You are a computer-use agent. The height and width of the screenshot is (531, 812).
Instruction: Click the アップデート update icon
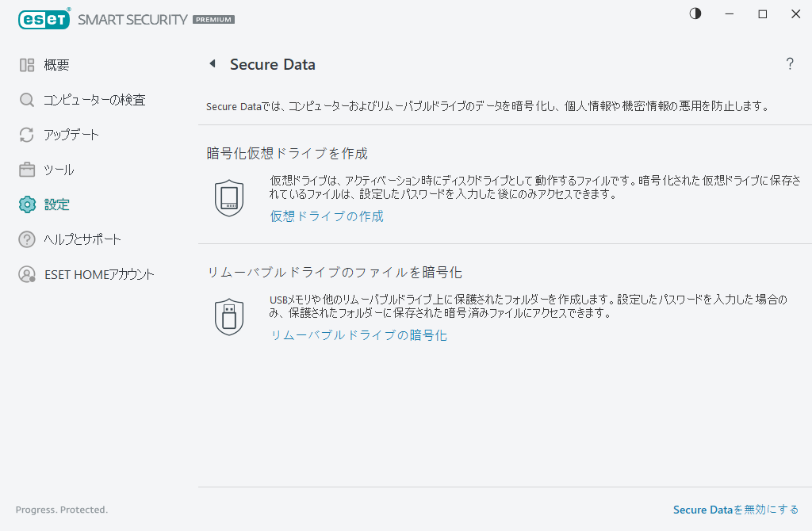coord(26,135)
